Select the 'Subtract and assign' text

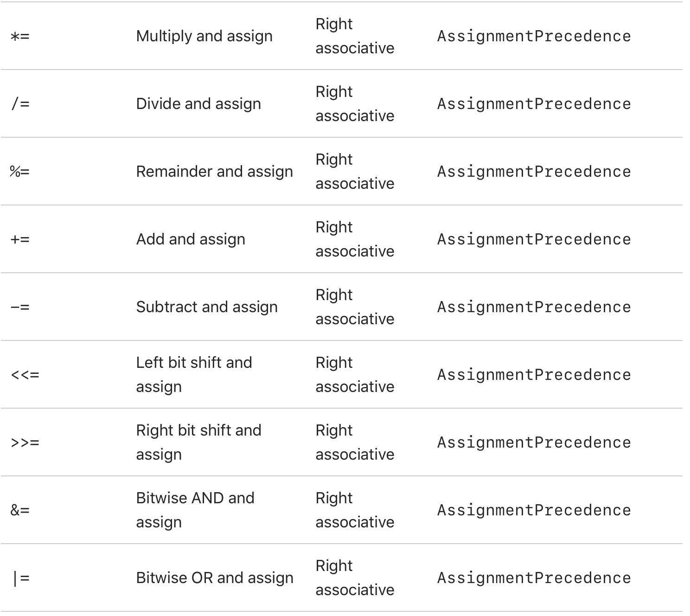pyautogui.click(x=207, y=307)
